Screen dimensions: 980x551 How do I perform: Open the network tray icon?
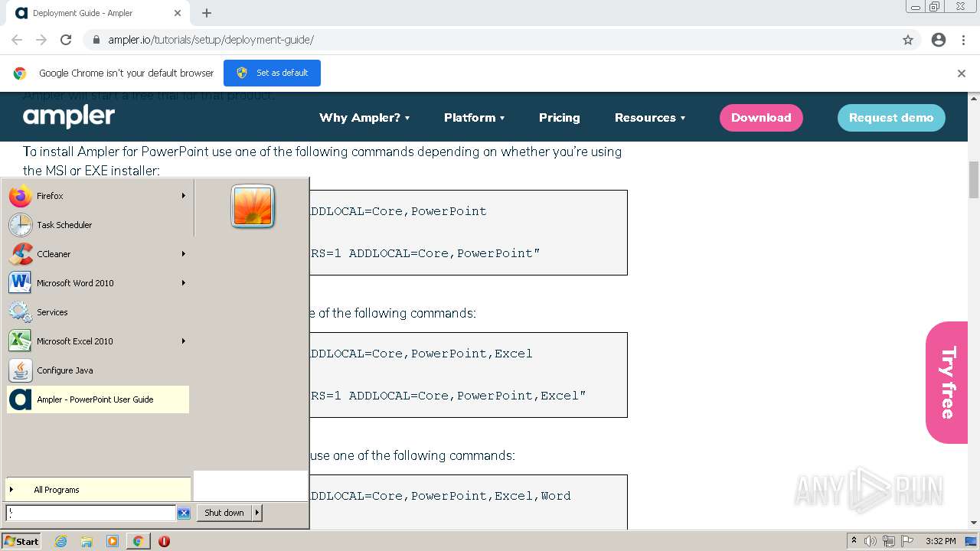tap(889, 541)
